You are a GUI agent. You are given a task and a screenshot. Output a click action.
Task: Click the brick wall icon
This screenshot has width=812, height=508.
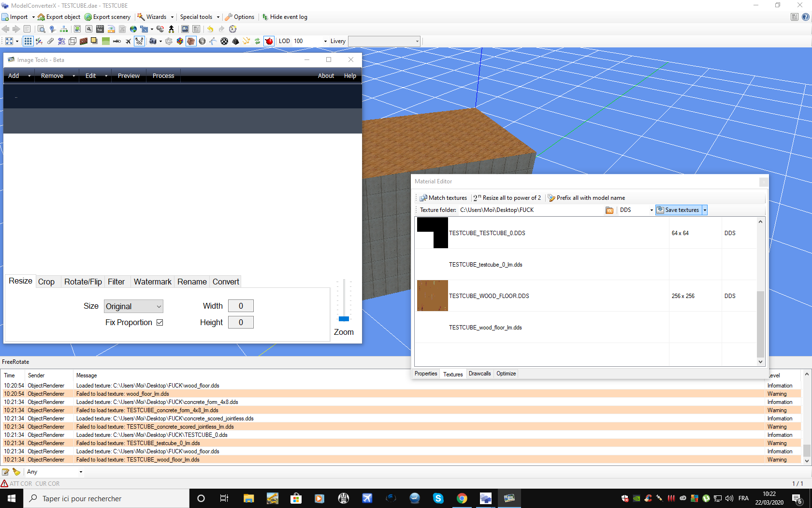coord(84,41)
